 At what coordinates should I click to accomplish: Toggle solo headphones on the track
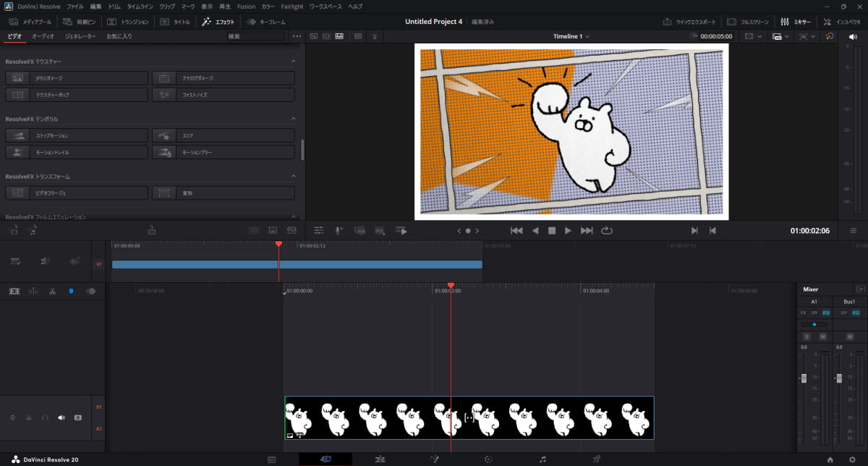click(45, 418)
